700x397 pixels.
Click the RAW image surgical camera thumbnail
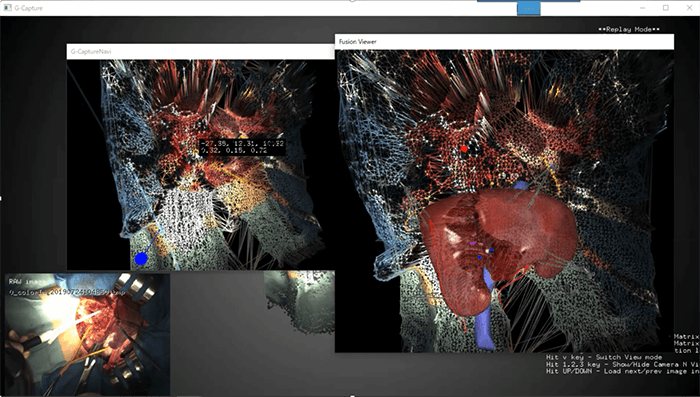(x=88, y=334)
